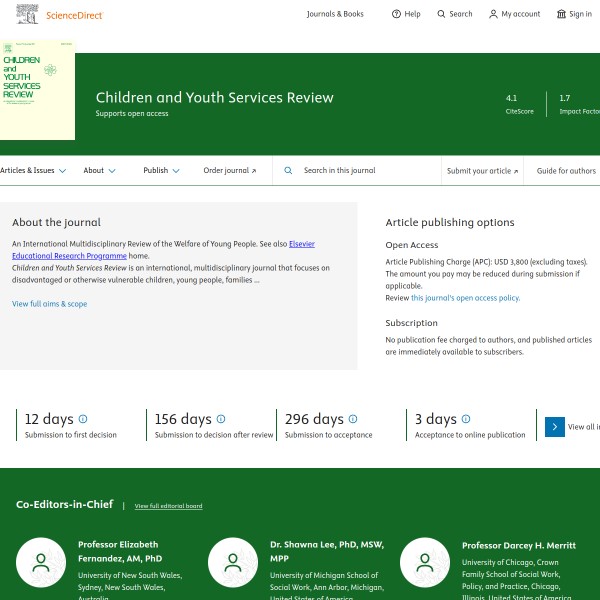Expand the Articles & Issues dropdown
The height and width of the screenshot is (600, 600).
click(x=33, y=171)
